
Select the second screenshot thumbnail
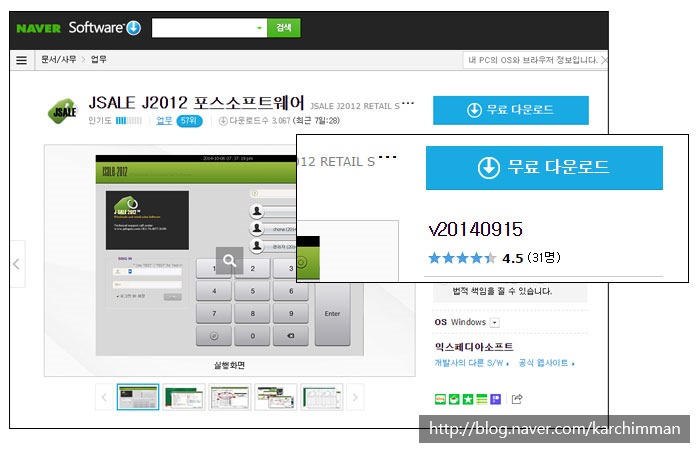pos(184,397)
